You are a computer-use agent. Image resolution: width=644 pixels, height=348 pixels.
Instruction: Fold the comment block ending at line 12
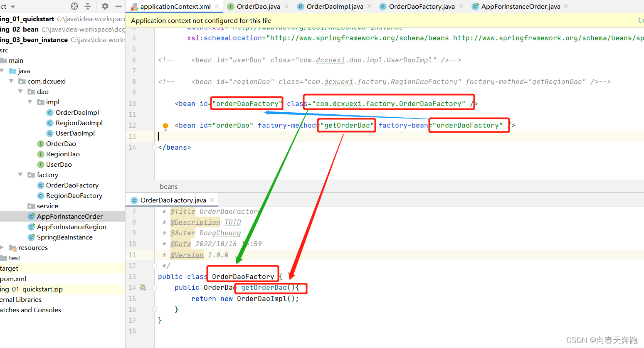[154, 266]
